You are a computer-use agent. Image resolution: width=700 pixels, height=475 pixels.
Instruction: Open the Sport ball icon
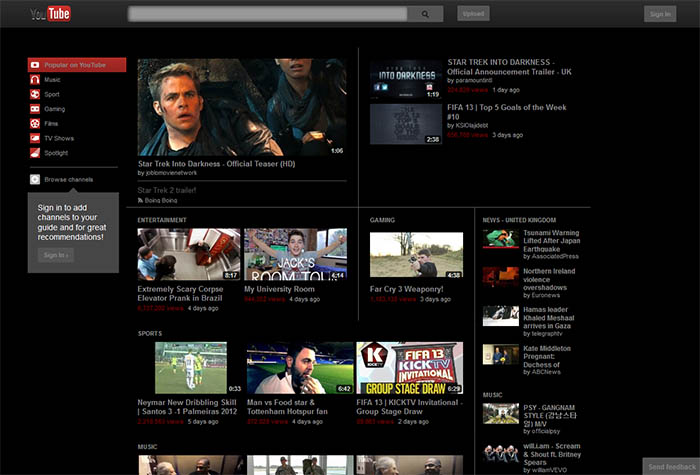point(35,94)
